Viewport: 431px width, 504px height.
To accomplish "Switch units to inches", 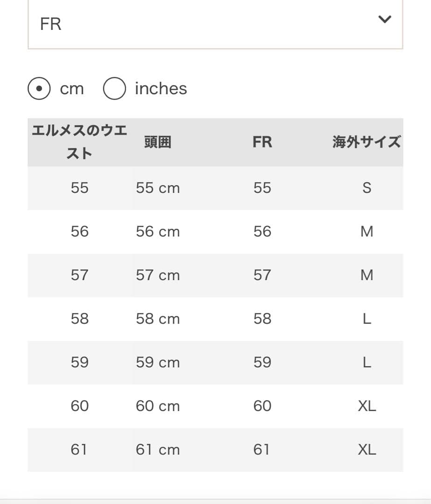I will (x=114, y=89).
